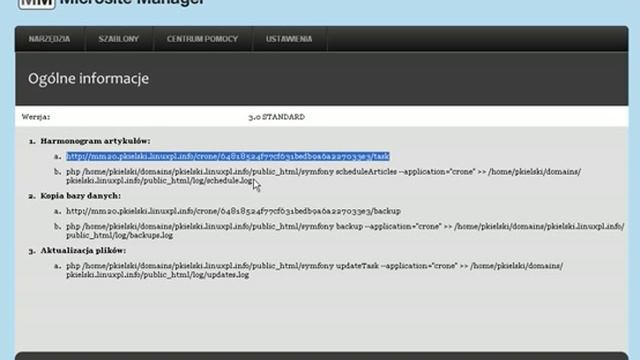Open the CENTRUM POMOCY menu
The height and width of the screenshot is (360, 640).
tap(202, 39)
